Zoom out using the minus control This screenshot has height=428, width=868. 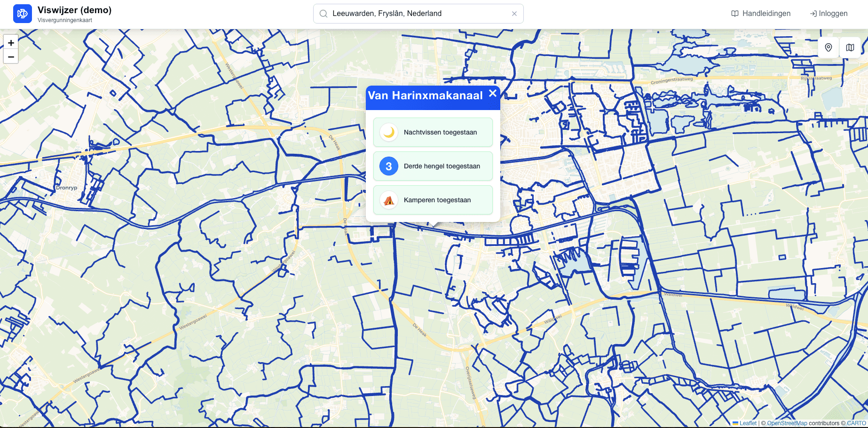point(10,56)
